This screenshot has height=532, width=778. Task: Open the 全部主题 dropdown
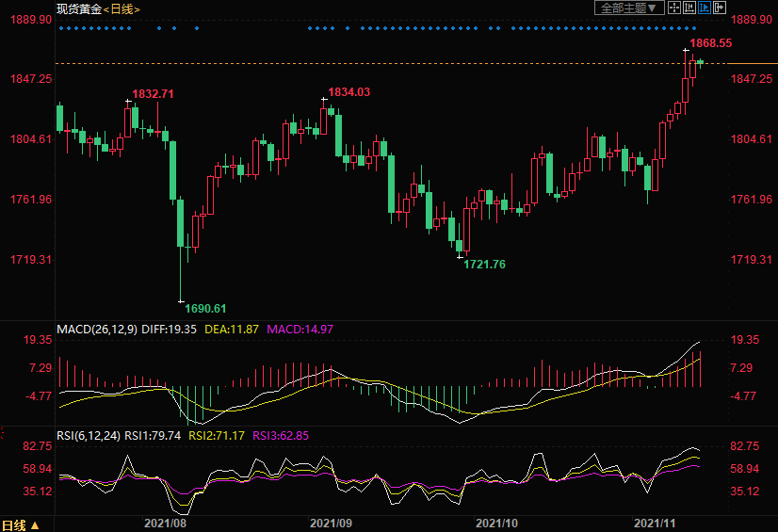[629, 8]
